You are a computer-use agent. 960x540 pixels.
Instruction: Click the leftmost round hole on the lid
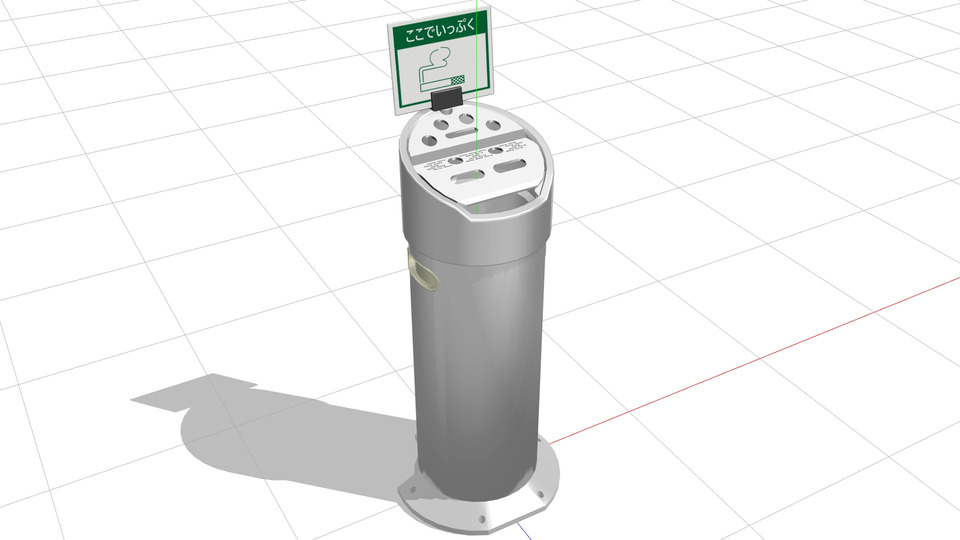pos(431,141)
